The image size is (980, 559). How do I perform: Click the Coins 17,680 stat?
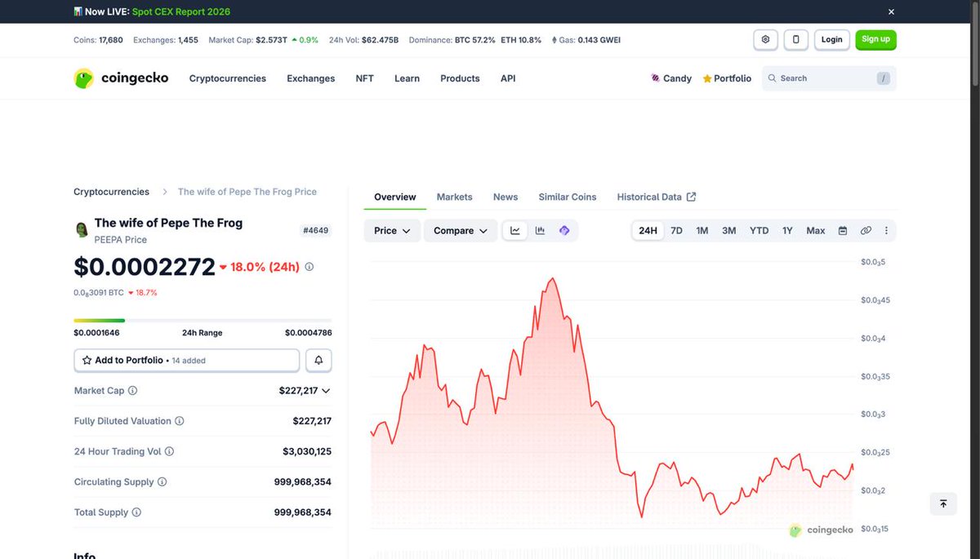[x=98, y=39]
